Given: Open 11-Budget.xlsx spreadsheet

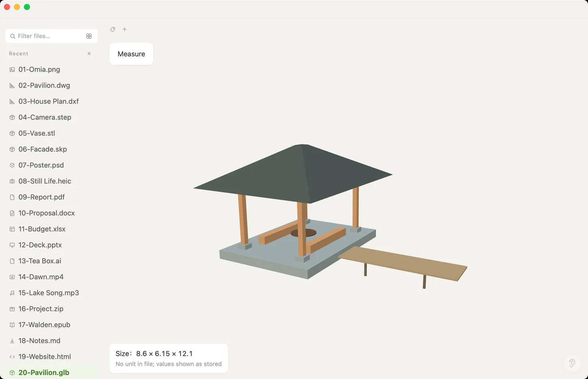Looking at the screenshot, I should tap(42, 229).
